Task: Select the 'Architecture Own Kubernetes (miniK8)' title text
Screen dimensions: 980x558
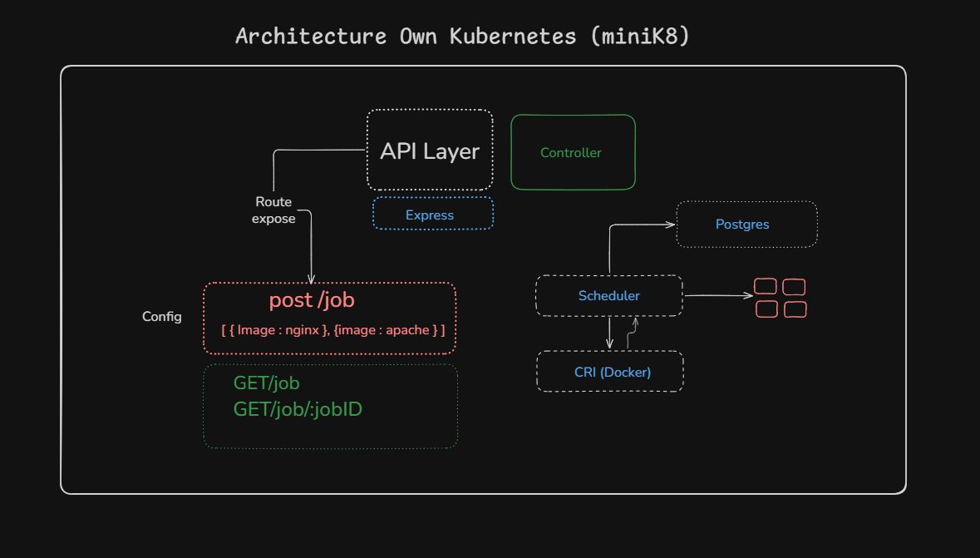Action: pyautogui.click(x=462, y=37)
